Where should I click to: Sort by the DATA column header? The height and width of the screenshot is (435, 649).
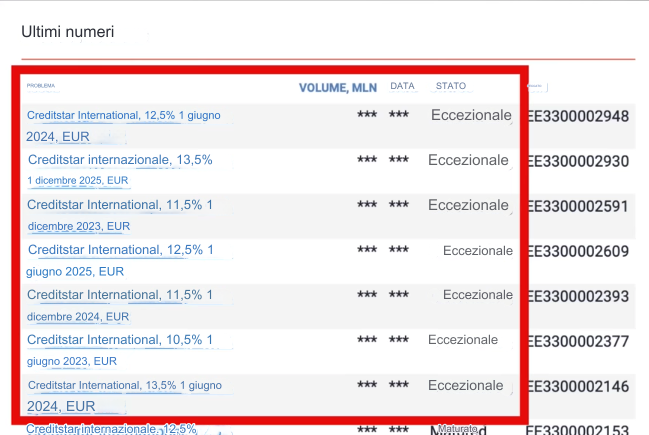click(x=402, y=86)
